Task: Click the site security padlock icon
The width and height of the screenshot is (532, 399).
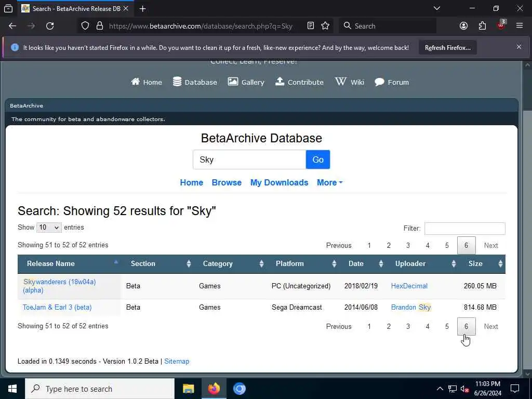Action: 99,26
